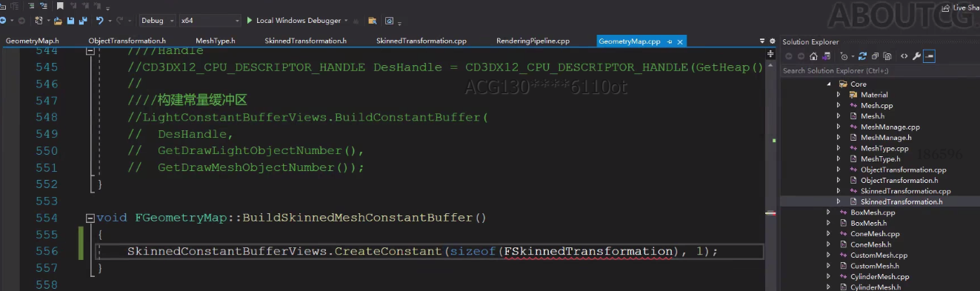Select MeshType.h in Solution Explorer
Viewport: 980px width, 291px height.
point(880,158)
